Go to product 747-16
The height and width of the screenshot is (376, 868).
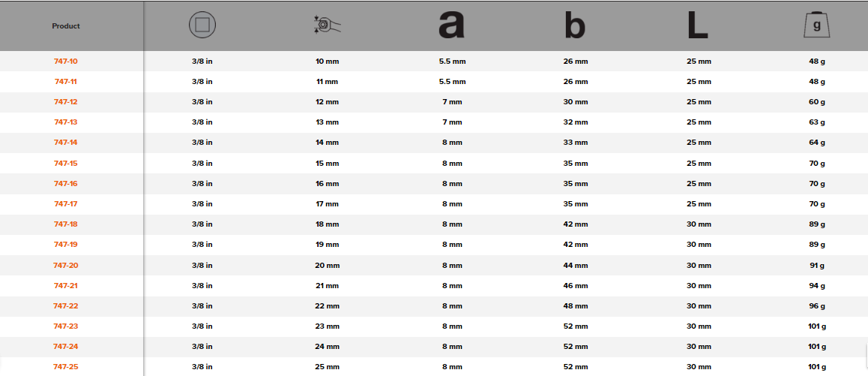66,184
